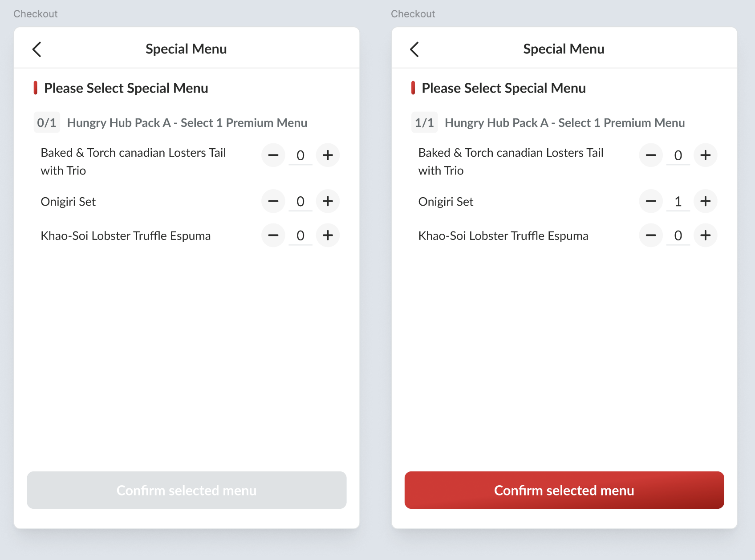Add one Onigiri Set in left panel
Image resolution: width=755 pixels, height=560 pixels.
328,201
